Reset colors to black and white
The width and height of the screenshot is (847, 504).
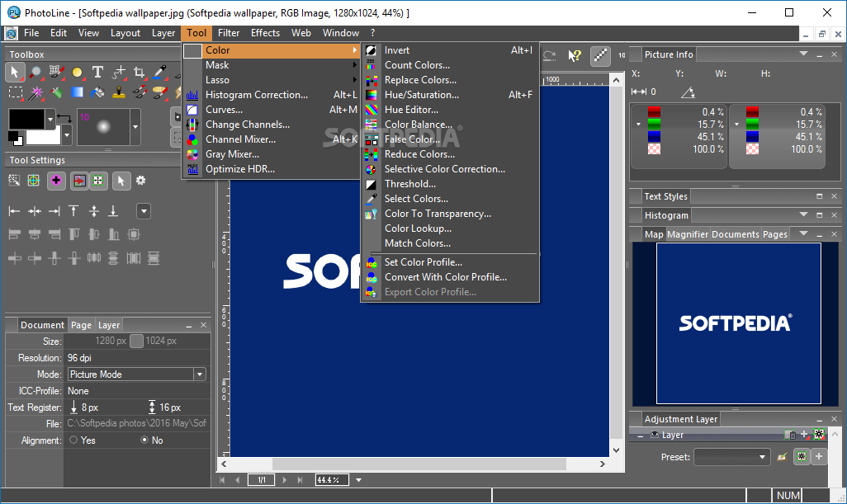[16, 138]
